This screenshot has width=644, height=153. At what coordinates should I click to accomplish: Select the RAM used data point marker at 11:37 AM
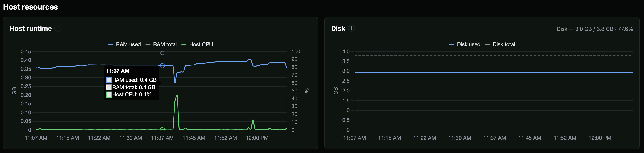tap(162, 66)
